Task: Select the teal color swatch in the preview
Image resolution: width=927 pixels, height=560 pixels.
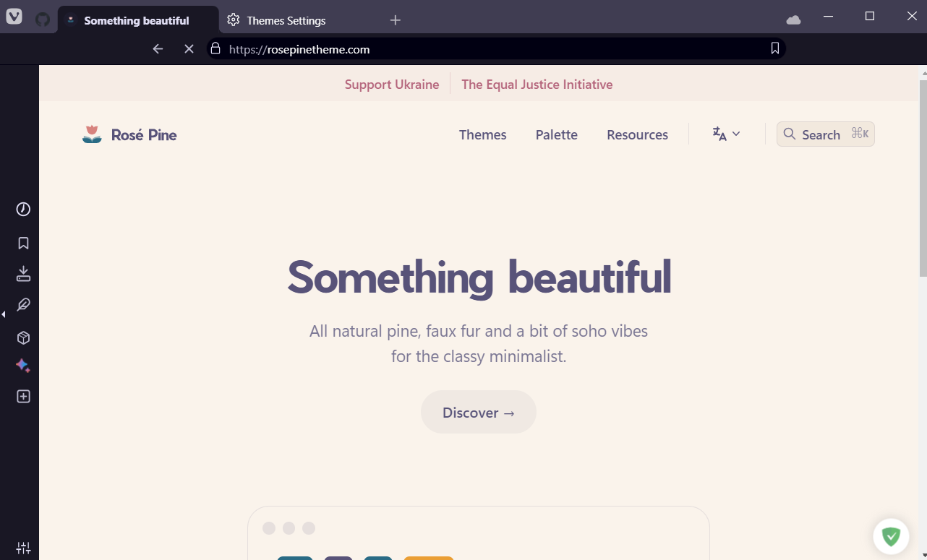Action: (x=295, y=558)
